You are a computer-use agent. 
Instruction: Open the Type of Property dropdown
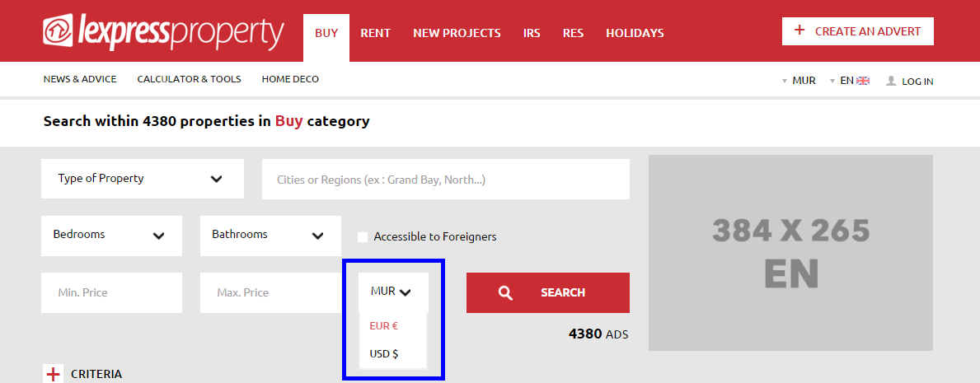click(x=143, y=179)
